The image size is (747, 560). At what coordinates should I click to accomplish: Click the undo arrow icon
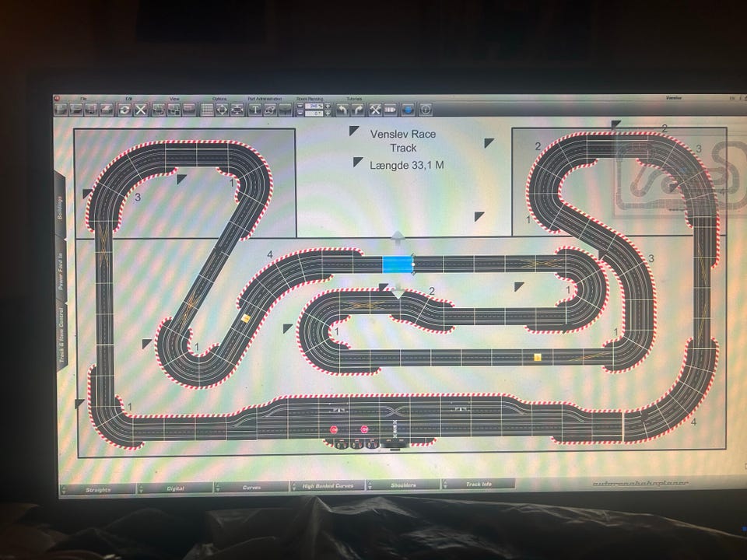(342, 110)
